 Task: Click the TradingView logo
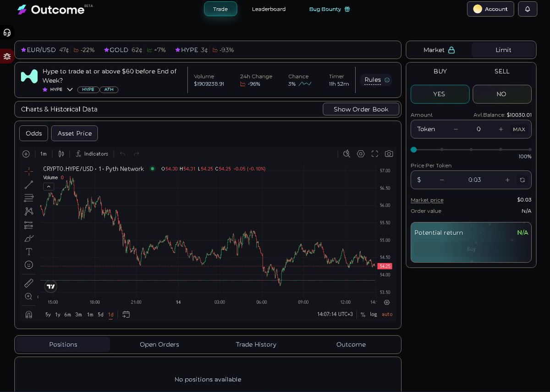[x=51, y=287]
